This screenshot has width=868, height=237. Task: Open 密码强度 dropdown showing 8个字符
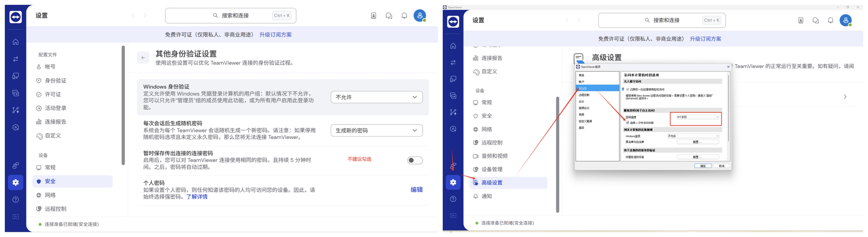pyautogui.click(x=698, y=117)
